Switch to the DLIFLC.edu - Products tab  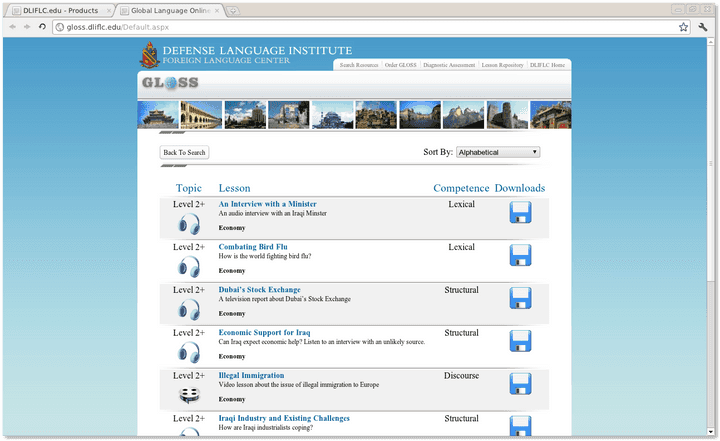pyautogui.click(x=61, y=11)
